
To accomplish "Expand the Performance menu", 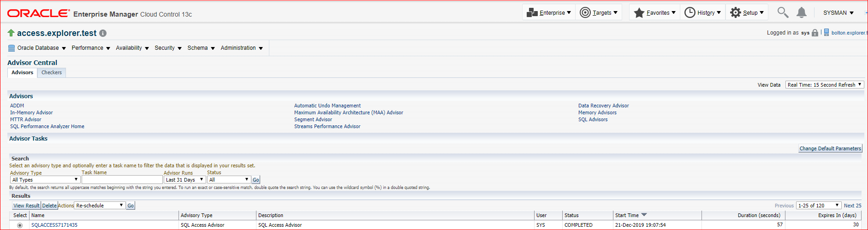I will (91, 48).
